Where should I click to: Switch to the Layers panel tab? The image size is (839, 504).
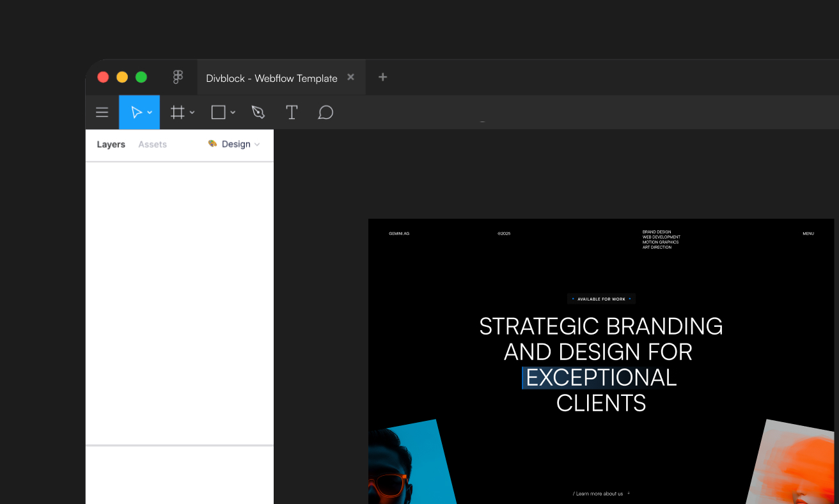(x=111, y=145)
